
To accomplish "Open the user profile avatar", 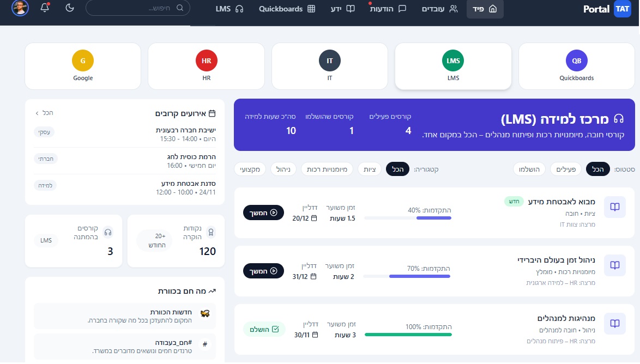I will (x=20, y=8).
